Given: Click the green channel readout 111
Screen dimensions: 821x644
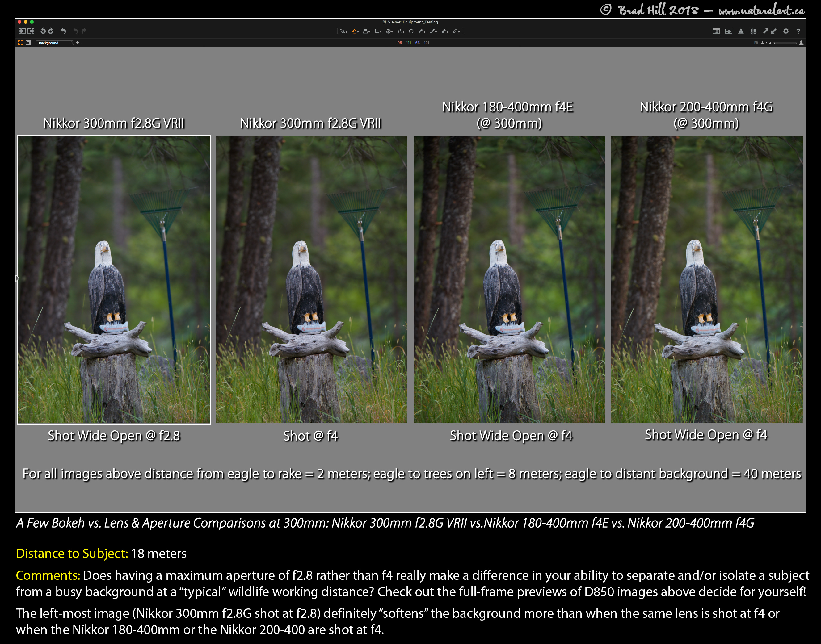Looking at the screenshot, I should pyautogui.click(x=409, y=43).
